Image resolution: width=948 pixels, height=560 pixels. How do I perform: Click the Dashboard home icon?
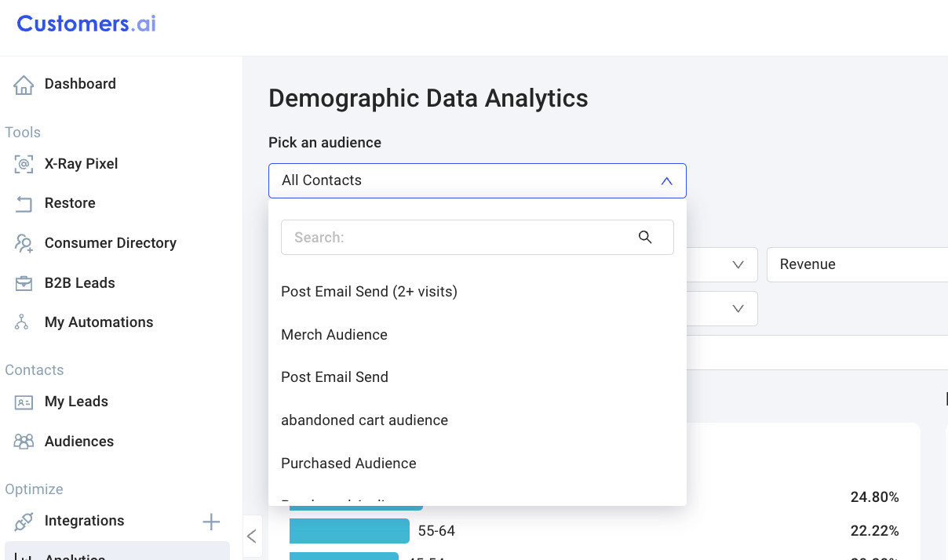(x=24, y=83)
